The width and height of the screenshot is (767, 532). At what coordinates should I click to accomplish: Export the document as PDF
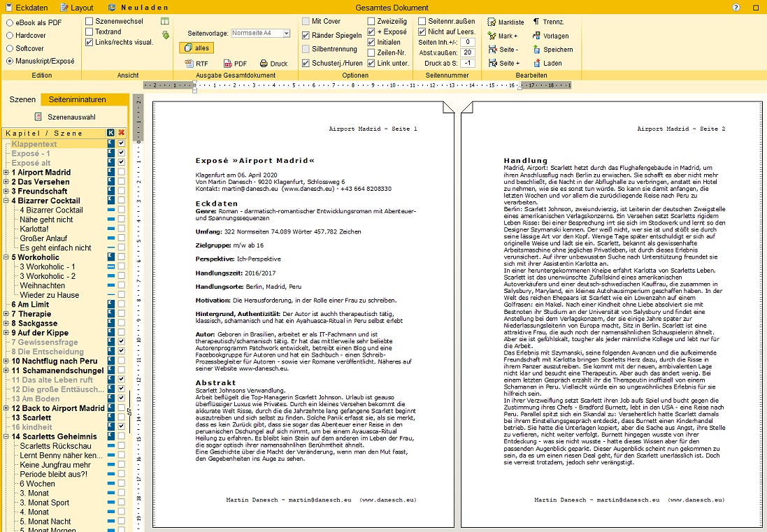tap(235, 64)
